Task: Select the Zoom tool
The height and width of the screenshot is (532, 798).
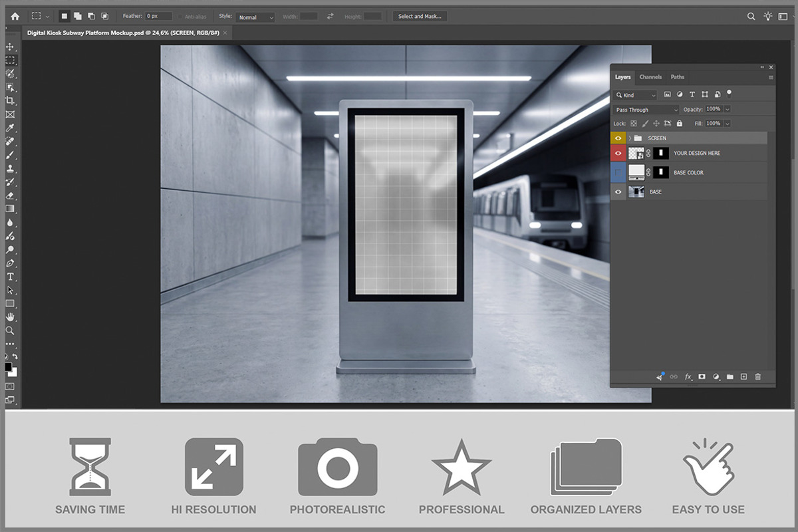Action: pyautogui.click(x=10, y=331)
